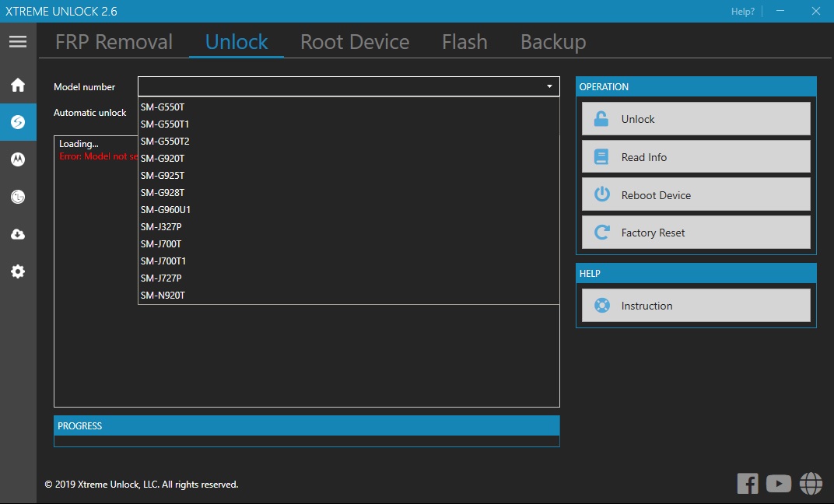
Task: Close the Xtreme Unlock window
Action: pyautogui.click(x=816, y=11)
